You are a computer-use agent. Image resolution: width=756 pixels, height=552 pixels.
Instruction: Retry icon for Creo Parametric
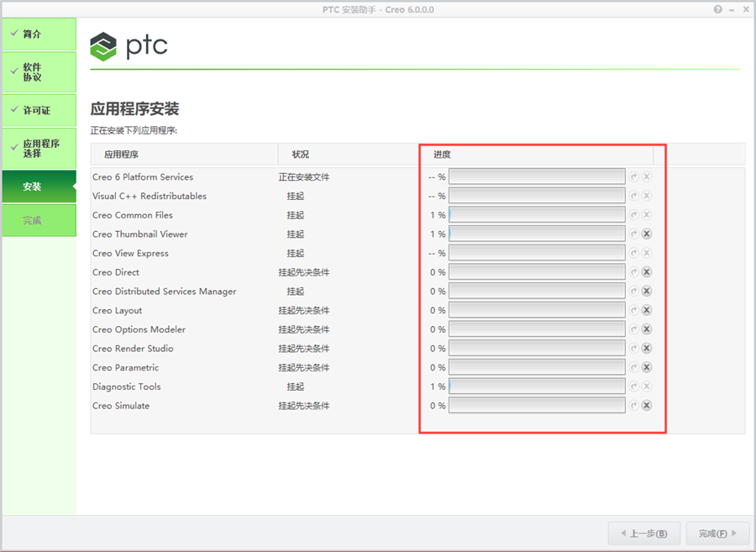tap(634, 367)
